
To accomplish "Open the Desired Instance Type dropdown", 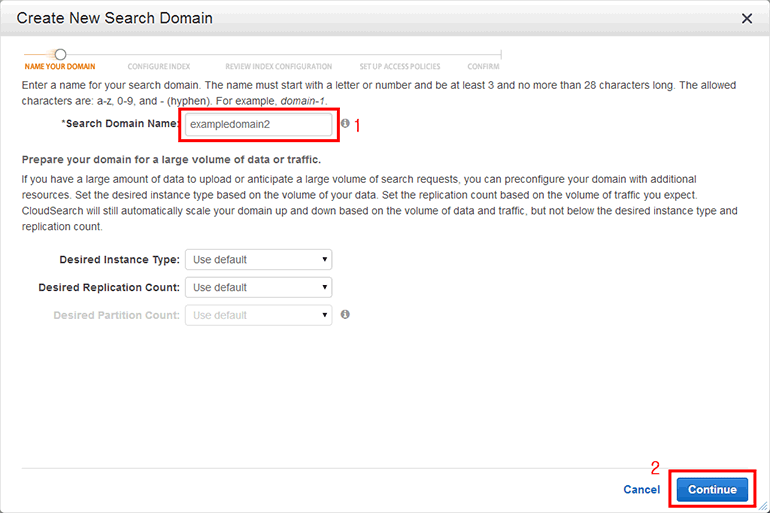I will [259, 260].
